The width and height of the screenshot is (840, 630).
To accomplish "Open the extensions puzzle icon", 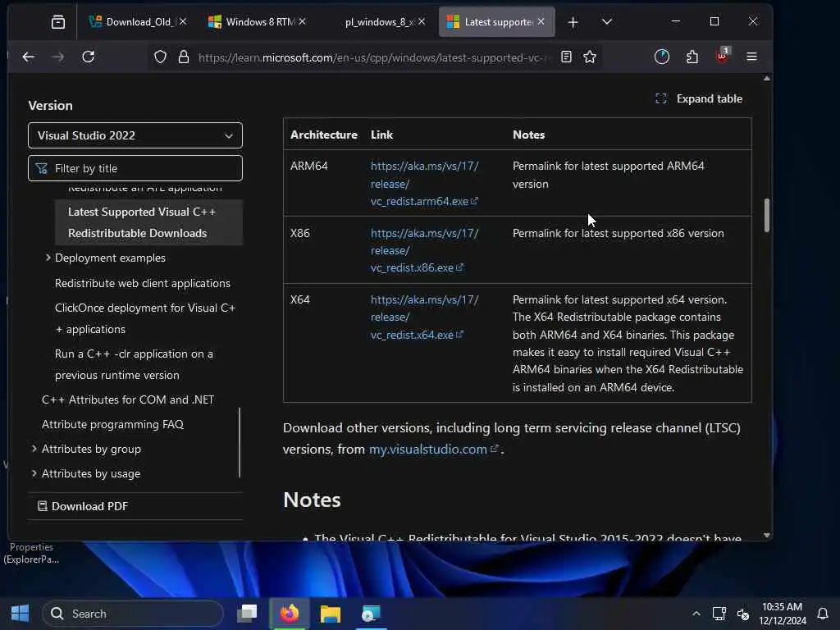I will coord(692,57).
